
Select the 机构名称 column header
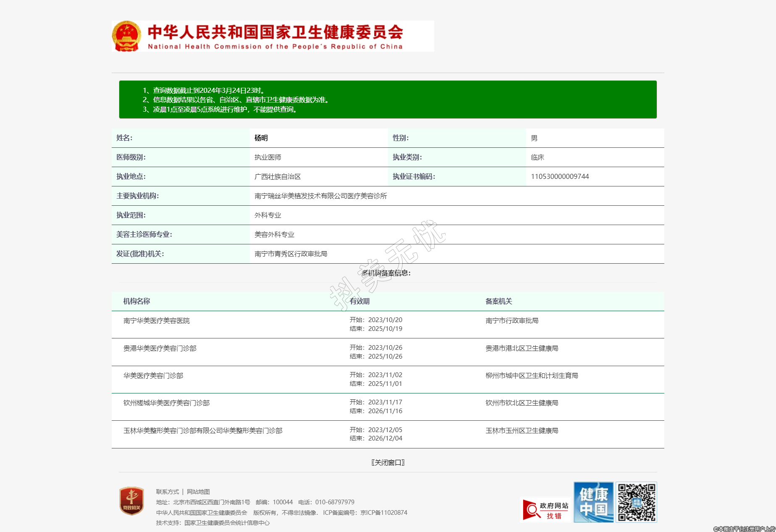pos(136,301)
